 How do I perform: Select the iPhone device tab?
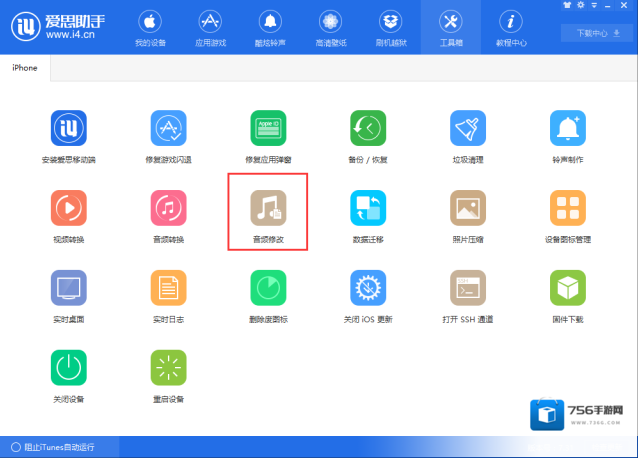[x=24, y=67]
